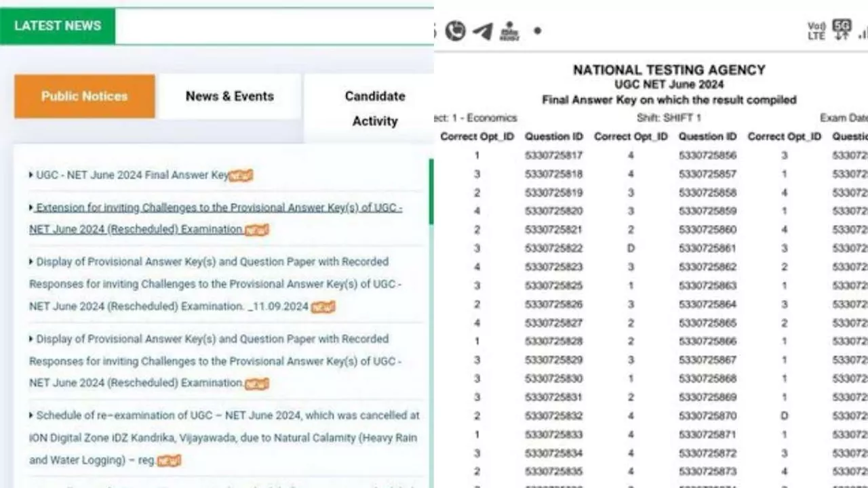The image size is (868, 488).
Task: Click the NEW badge beside Final Answer Key
Action: (x=241, y=176)
